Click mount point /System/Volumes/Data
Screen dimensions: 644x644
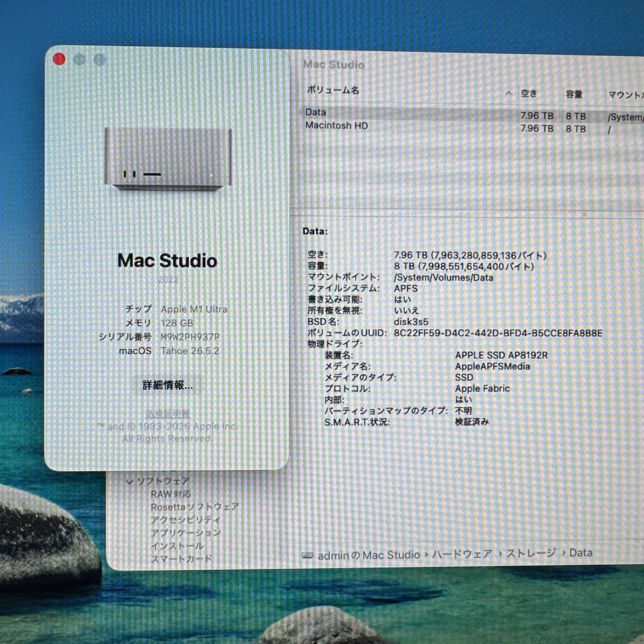(443, 277)
